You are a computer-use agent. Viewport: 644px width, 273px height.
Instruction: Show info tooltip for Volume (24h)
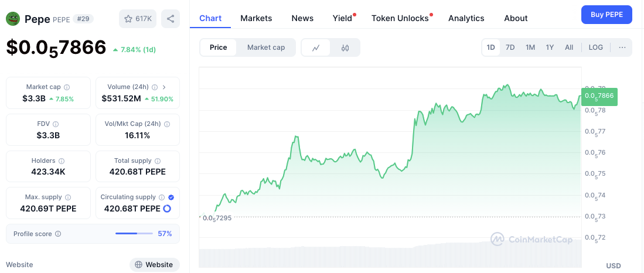coord(155,87)
